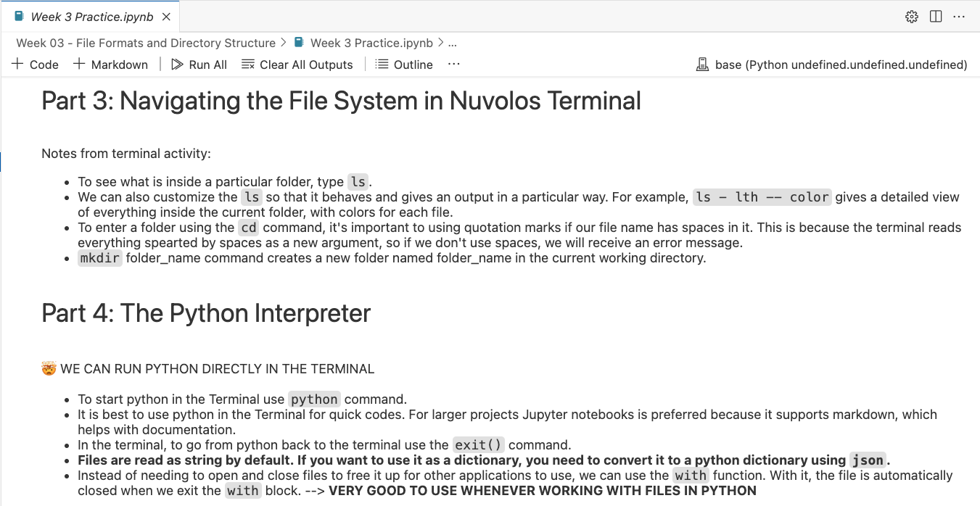Select the base Python kernel picker

tap(840, 65)
